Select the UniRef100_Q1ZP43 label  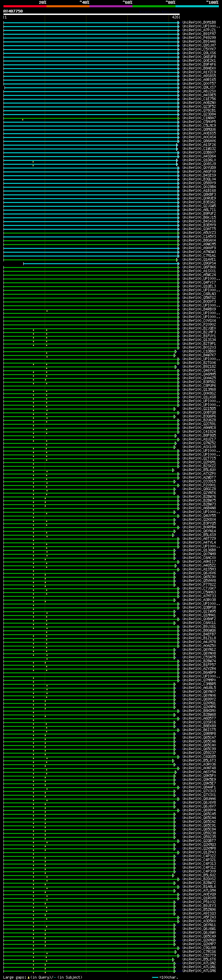tap(199, 852)
